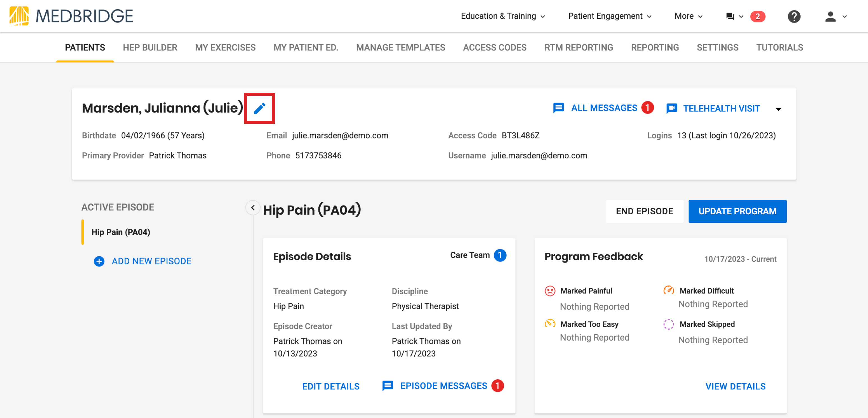Click the Hip Pain (PA04) episode heading
The height and width of the screenshot is (418, 868).
[x=312, y=210]
